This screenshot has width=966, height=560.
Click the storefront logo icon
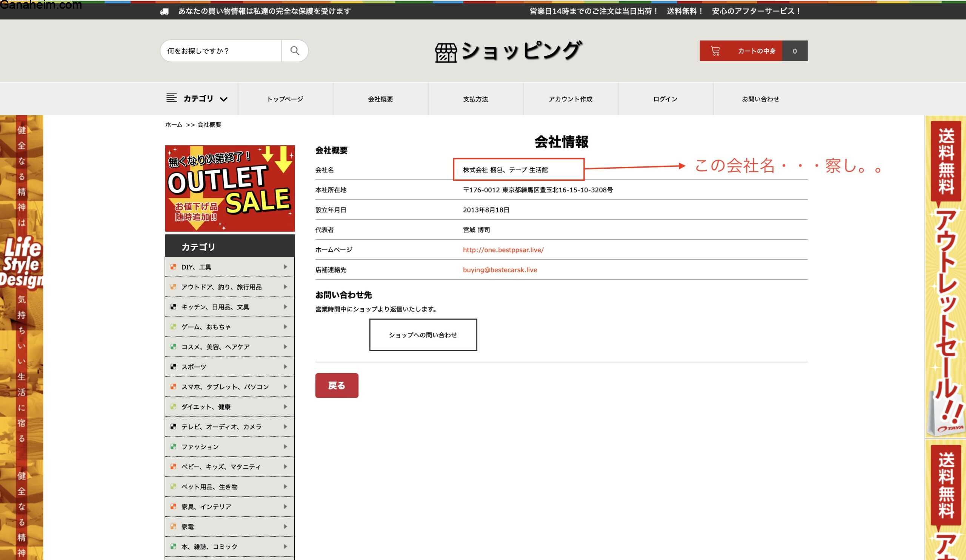coord(446,52)
